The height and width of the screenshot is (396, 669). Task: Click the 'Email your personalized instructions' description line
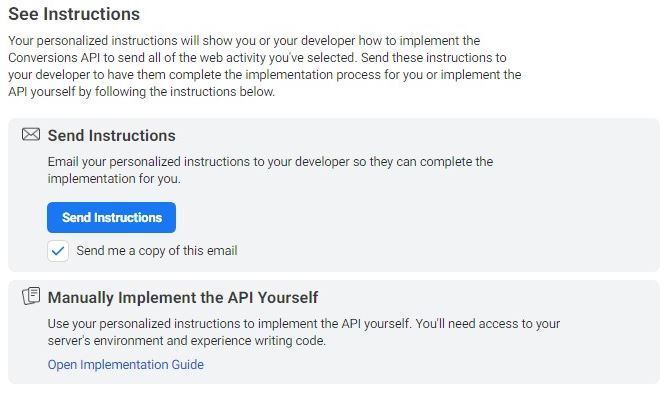[270, 162]
